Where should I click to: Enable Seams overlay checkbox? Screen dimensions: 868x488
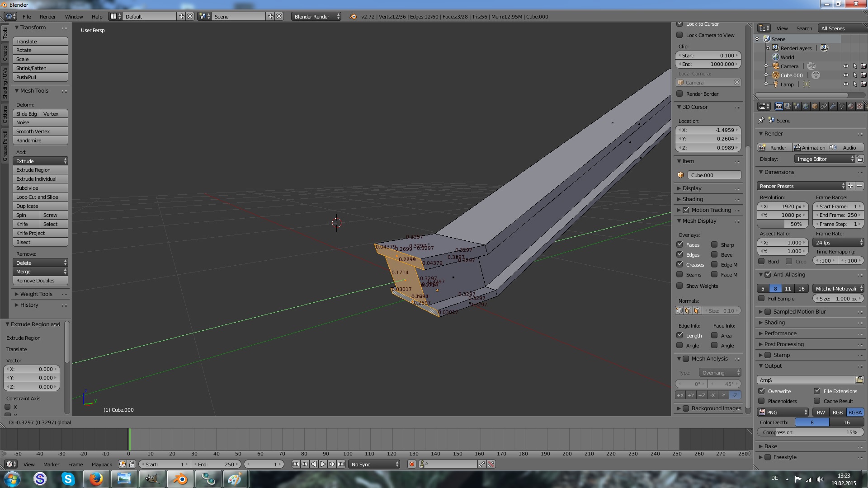point(679,274)
